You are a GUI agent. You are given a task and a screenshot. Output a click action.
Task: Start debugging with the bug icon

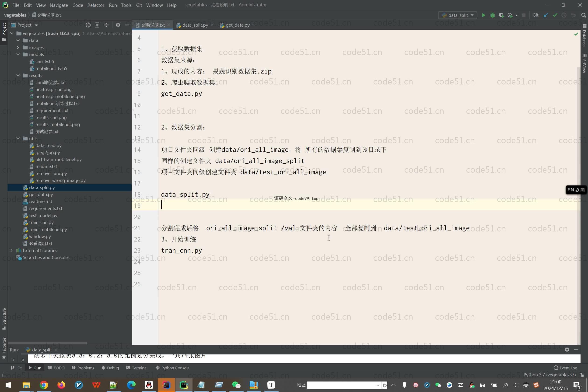click(x=492, y=15)
